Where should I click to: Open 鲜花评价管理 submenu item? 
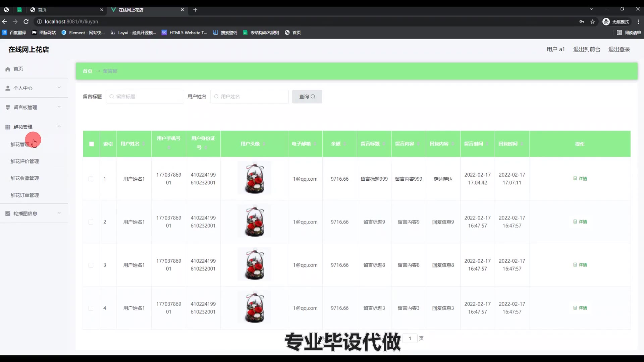[x=24, y=161]
